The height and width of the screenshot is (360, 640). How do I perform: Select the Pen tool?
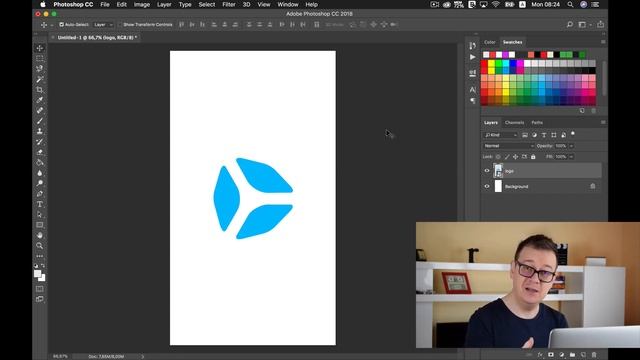pyautogui.click(x=40, y=193)
